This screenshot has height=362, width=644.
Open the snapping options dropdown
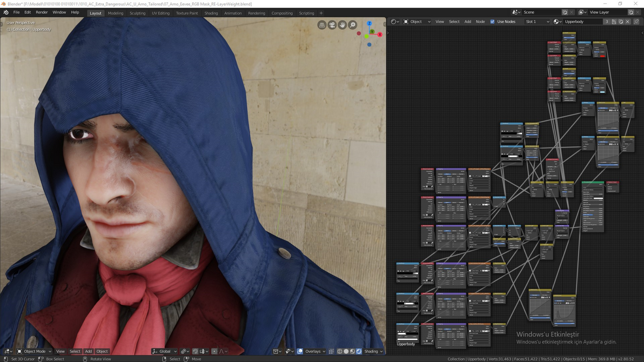[x=204, y=351]
